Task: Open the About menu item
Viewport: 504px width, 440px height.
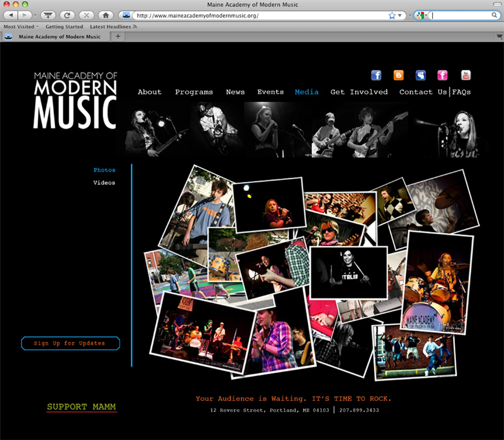Action: 150,92
